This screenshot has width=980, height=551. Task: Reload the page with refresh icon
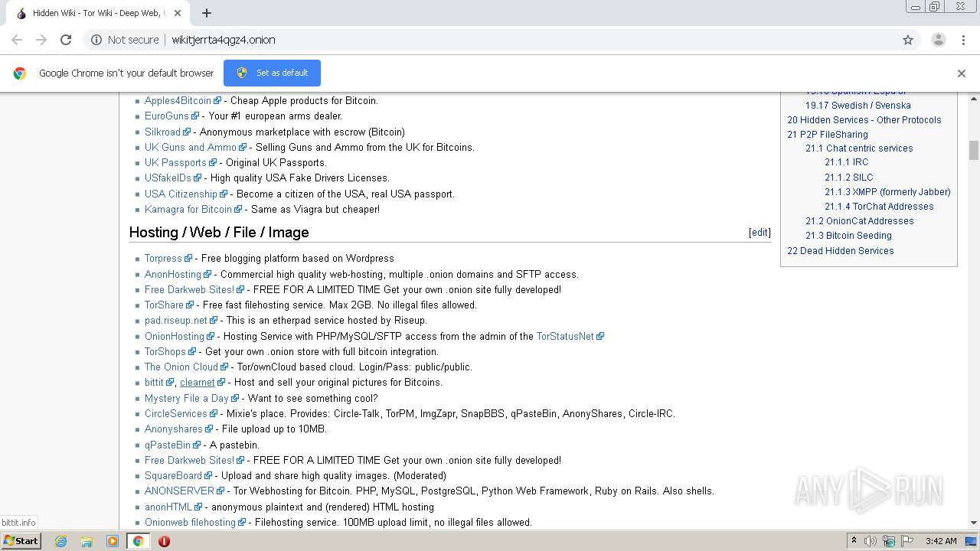[66, 40]
